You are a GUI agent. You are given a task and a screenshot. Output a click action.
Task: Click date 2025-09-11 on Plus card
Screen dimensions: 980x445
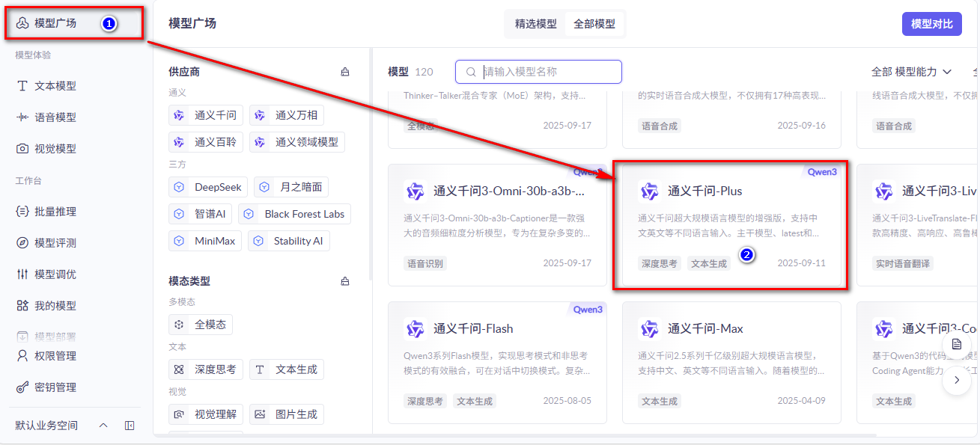click(801, 263)
